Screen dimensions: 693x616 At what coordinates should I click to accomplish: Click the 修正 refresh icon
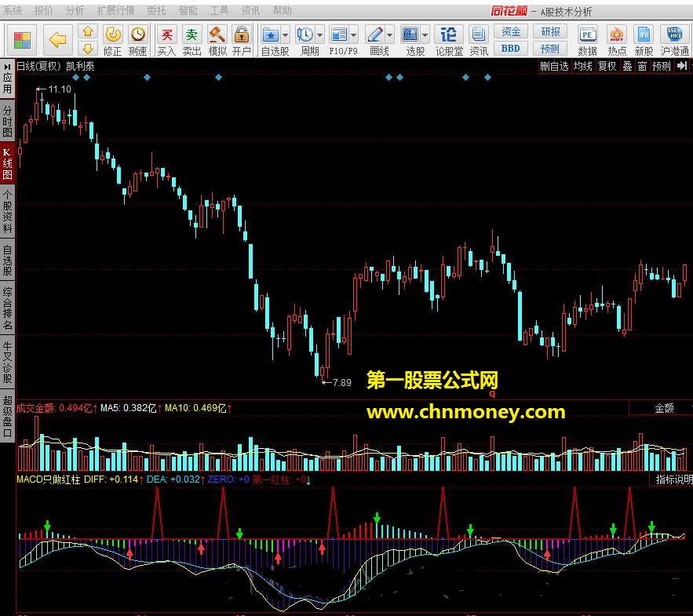point(113,35)
